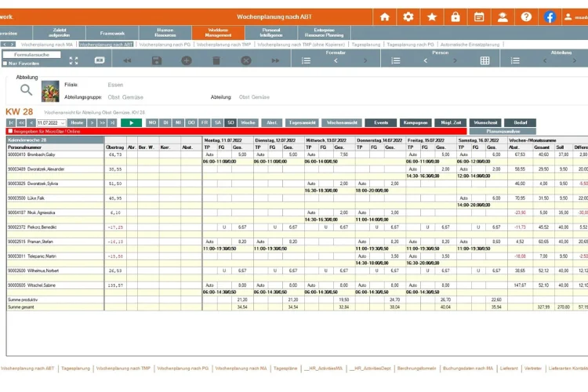Go to previous Person with left chevron
Image resolution: width=588 pixels, height=392 pixels.
click(425, 61)
